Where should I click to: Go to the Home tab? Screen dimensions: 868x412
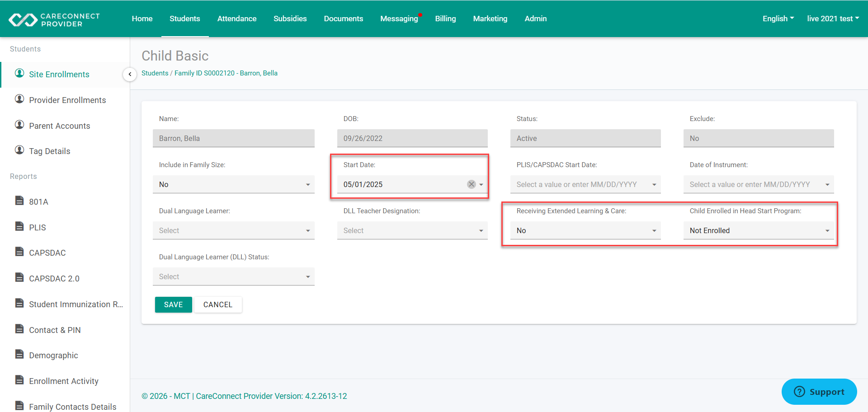142,19
